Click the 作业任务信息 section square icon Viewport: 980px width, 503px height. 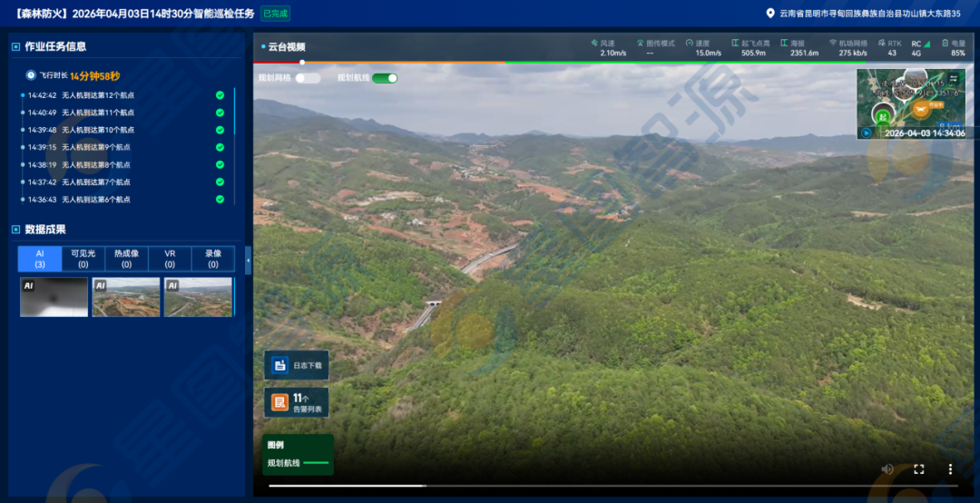coord(15,46)
